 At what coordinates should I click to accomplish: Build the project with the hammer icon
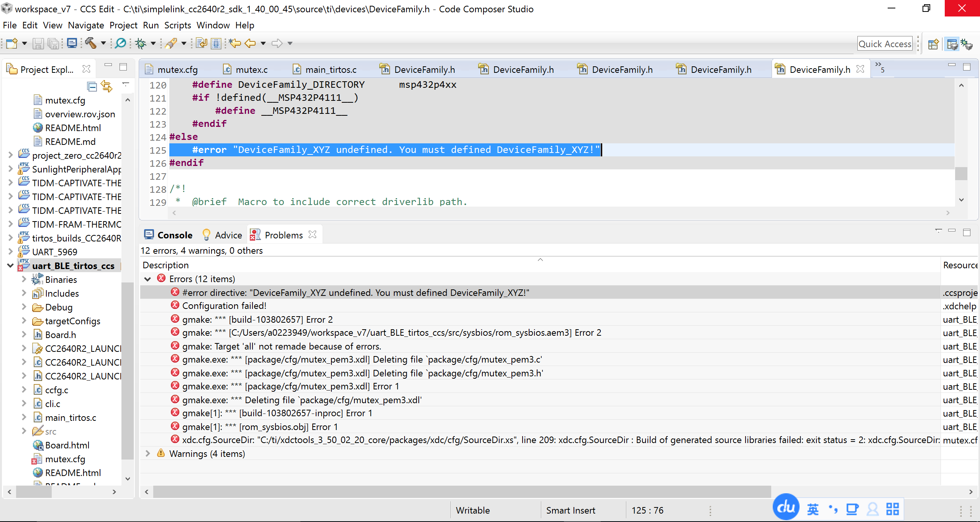[90, 43]
